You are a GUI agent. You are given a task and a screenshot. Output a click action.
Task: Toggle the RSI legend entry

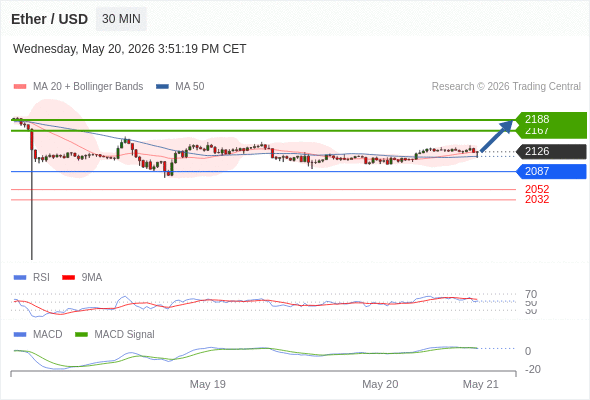32,278
